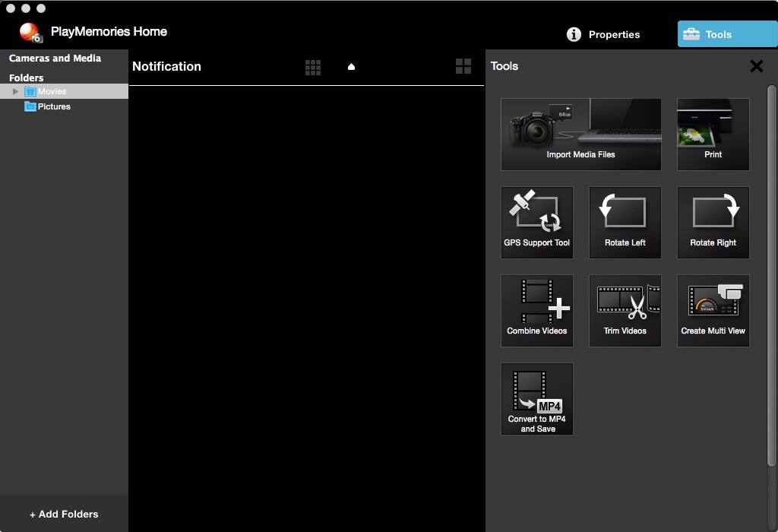Open the Import Media Files tool
Screen dimensions: 778x532
pos(580,134)
